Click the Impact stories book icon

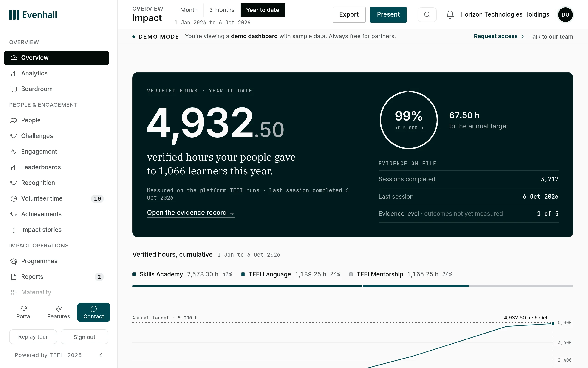(14, 230)
